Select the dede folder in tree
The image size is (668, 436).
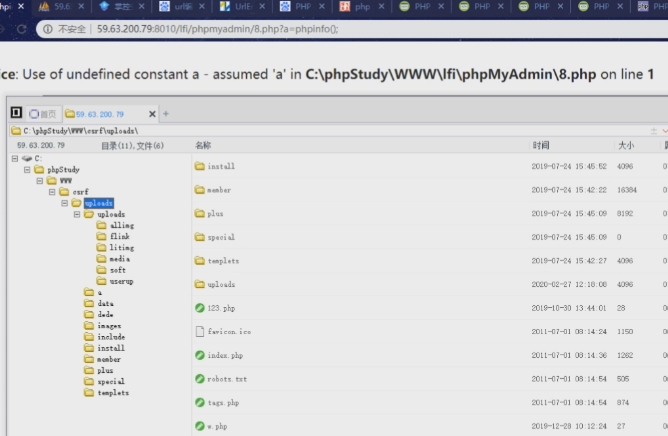pos(99,315)
